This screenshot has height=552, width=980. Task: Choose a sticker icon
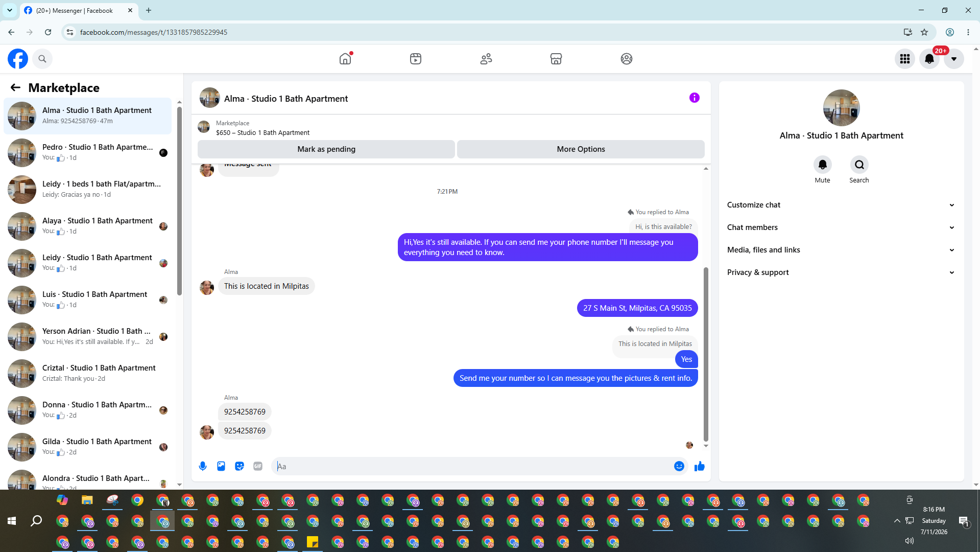coord(240,466)
